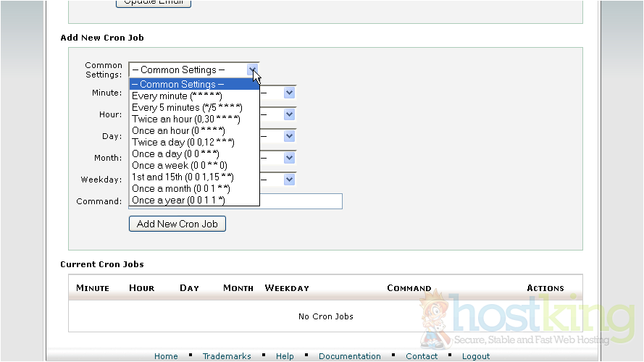Screen dimensions: 644x362
Task: Select 'Once a day' option
Action: [175, 153]
